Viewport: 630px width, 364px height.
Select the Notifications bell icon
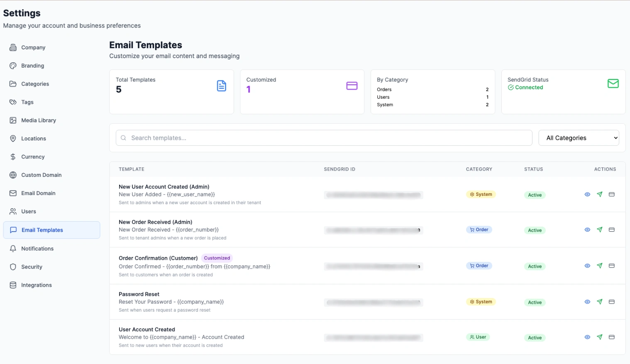click(13, 249)
